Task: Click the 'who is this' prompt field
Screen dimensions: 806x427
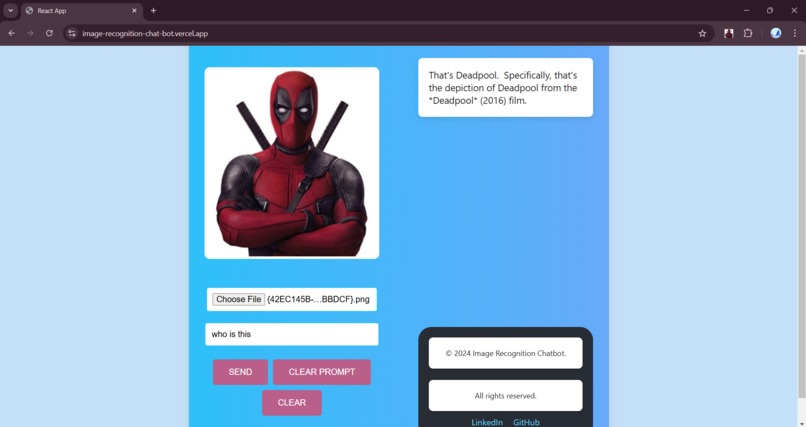Action: point(291,334)
